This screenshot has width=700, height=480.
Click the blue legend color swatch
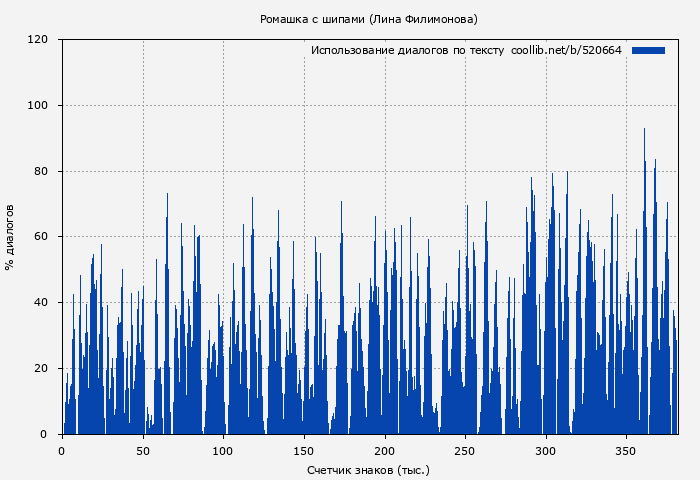pos(648,50)
